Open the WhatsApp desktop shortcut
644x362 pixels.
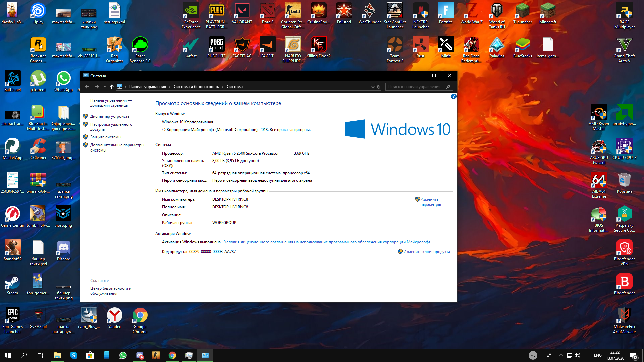pos(63,81)
